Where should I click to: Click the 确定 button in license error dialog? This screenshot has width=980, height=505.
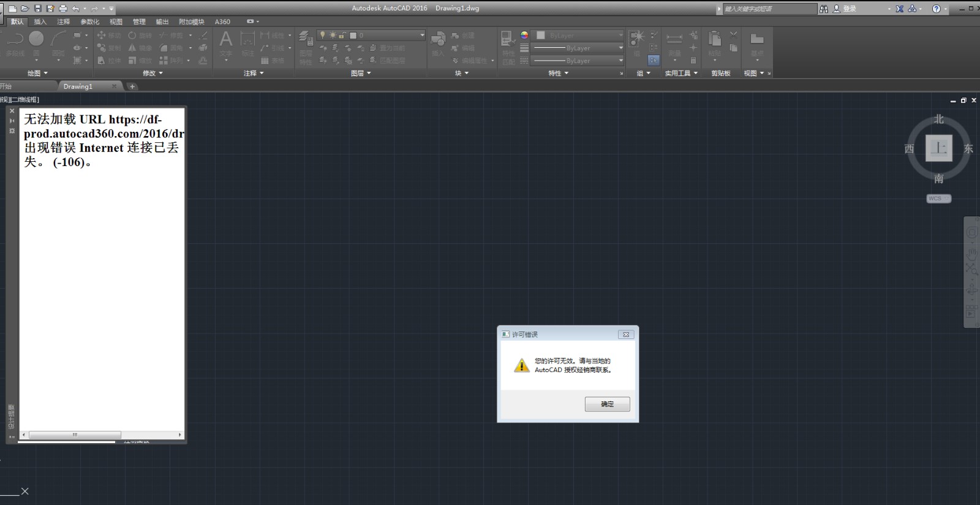tap(607, 404)
